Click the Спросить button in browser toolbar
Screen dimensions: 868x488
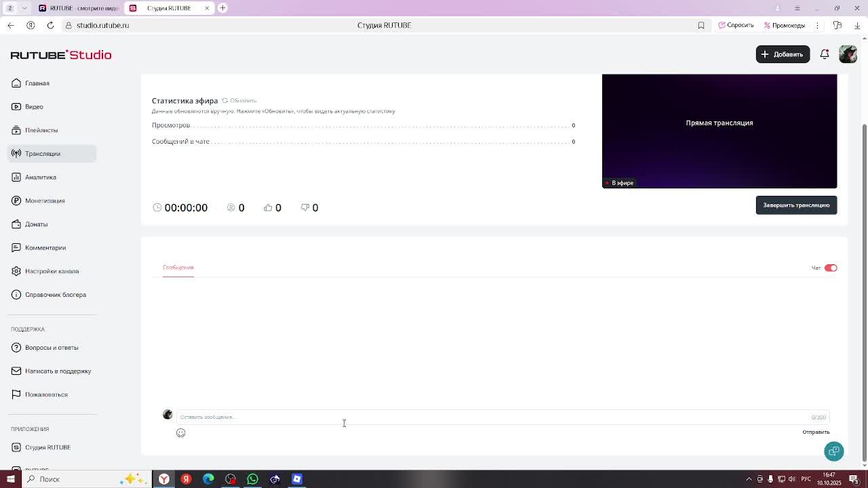click(736, 25)
